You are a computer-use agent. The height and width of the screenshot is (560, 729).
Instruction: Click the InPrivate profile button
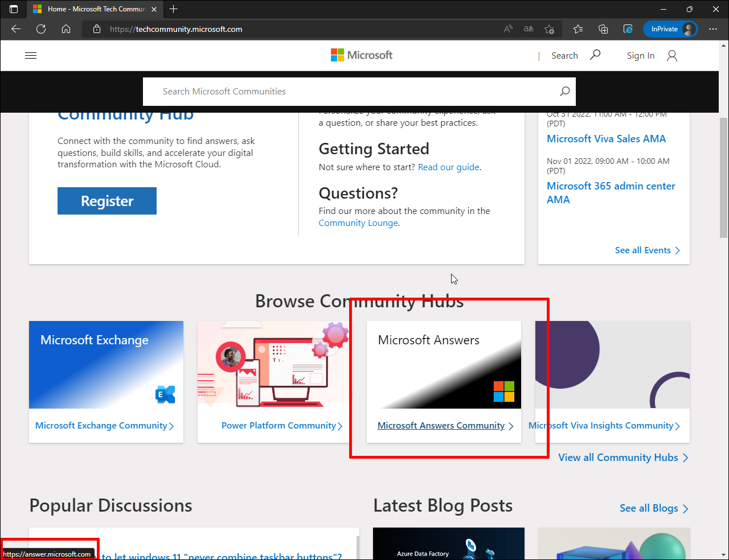click(670, 29)
